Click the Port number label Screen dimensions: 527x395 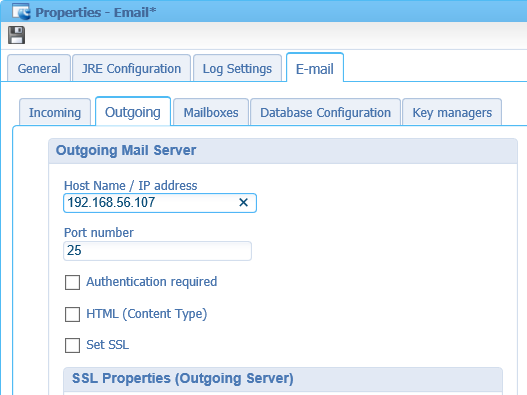point(99,233)
